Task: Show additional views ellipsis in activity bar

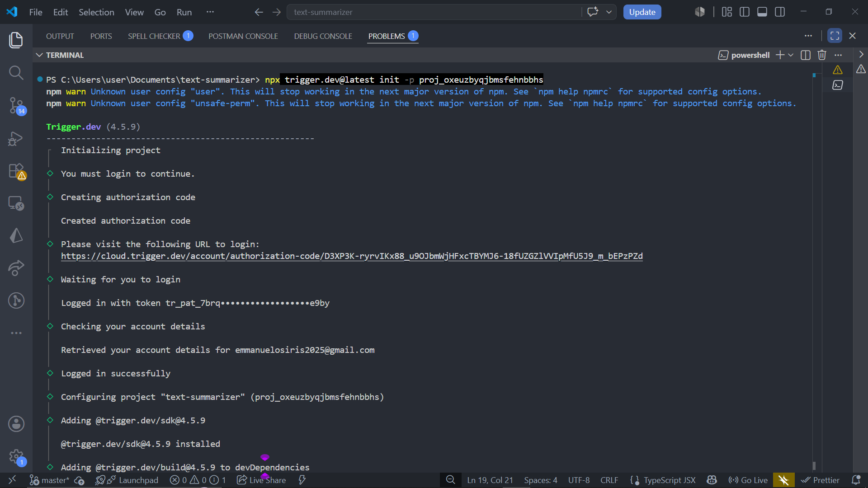Action: coord(16,333)
